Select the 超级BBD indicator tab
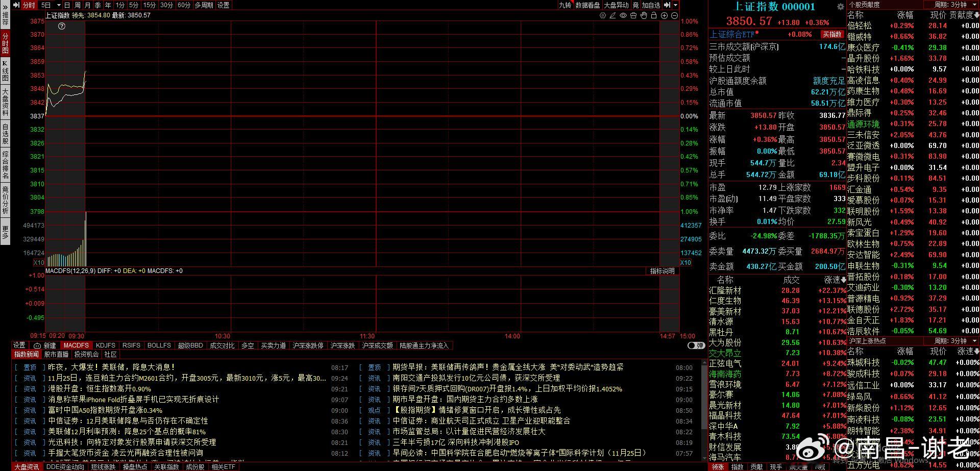The width and height of the screenshot is (980, 471). tap(190, 345)
